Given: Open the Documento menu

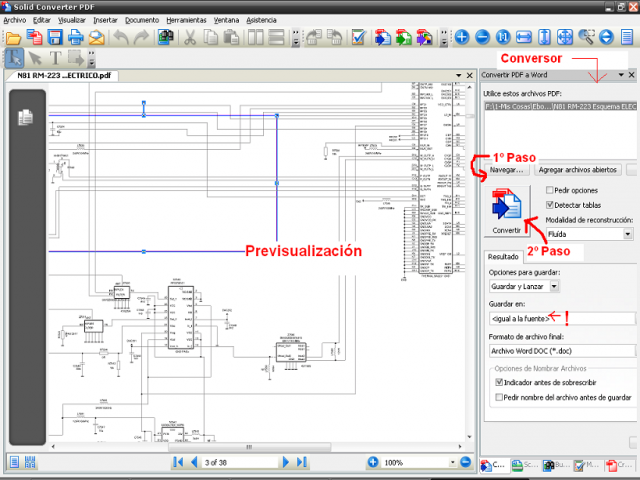Looking at the screenshot, I should tap(142, 20).
